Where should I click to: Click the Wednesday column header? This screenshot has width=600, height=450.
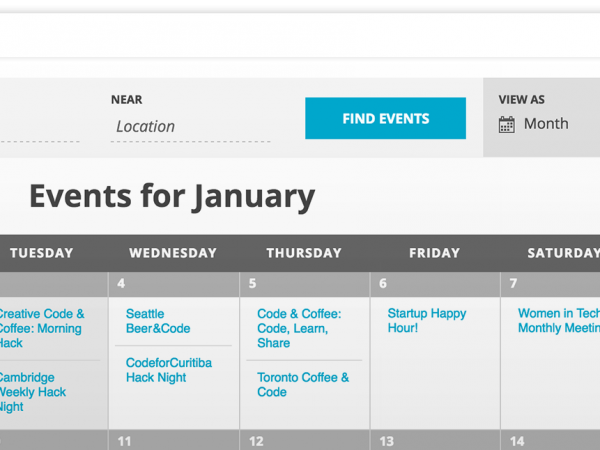tap(173, 253)
